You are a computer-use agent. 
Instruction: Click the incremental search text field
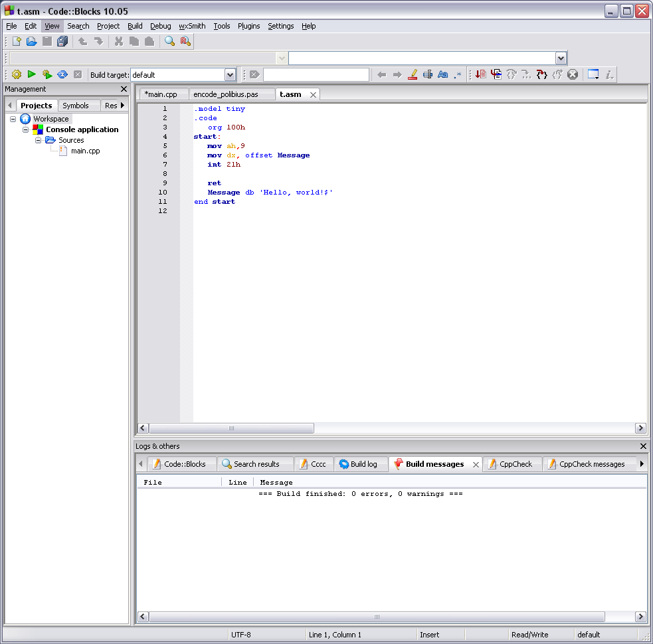(x=316, y=74)
